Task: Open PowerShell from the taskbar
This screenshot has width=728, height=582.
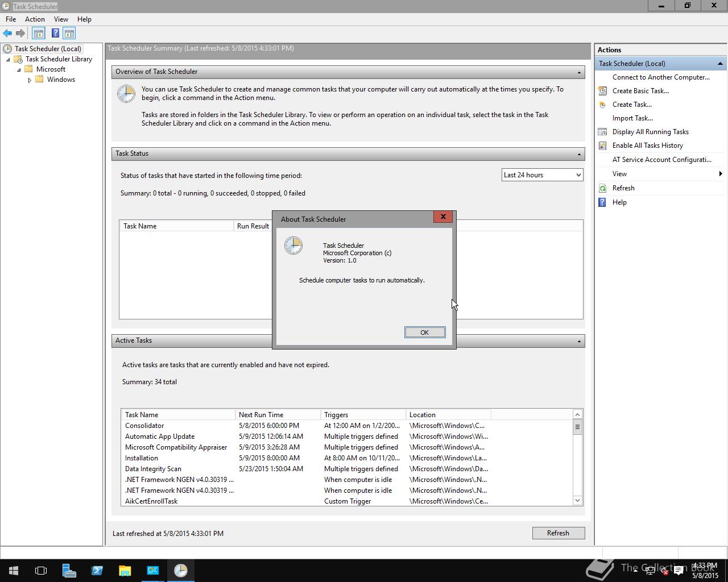Action: [x=97, y=571]
